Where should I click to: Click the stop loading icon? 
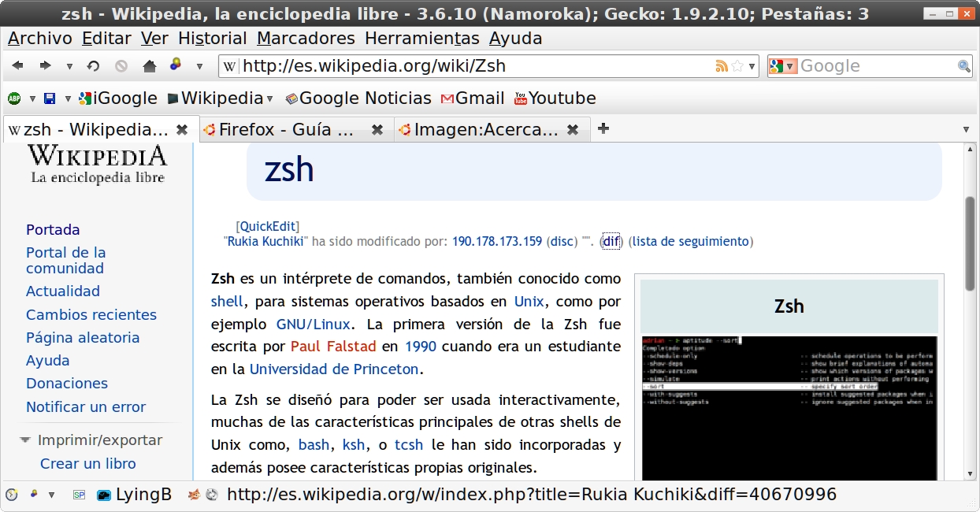point(121,66)
